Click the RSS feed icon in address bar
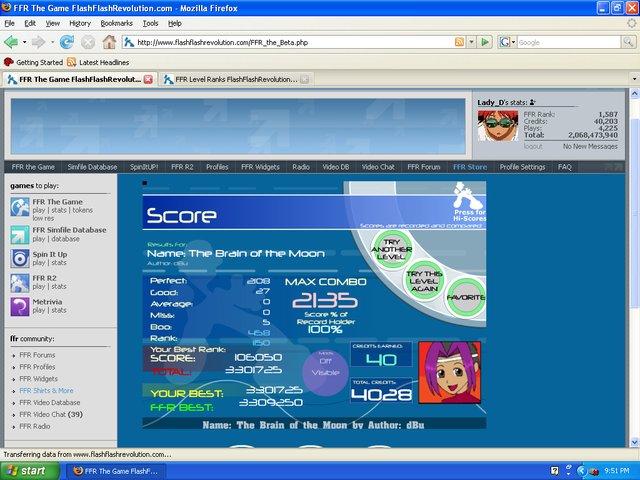640x480 pixels. point(460,42)
